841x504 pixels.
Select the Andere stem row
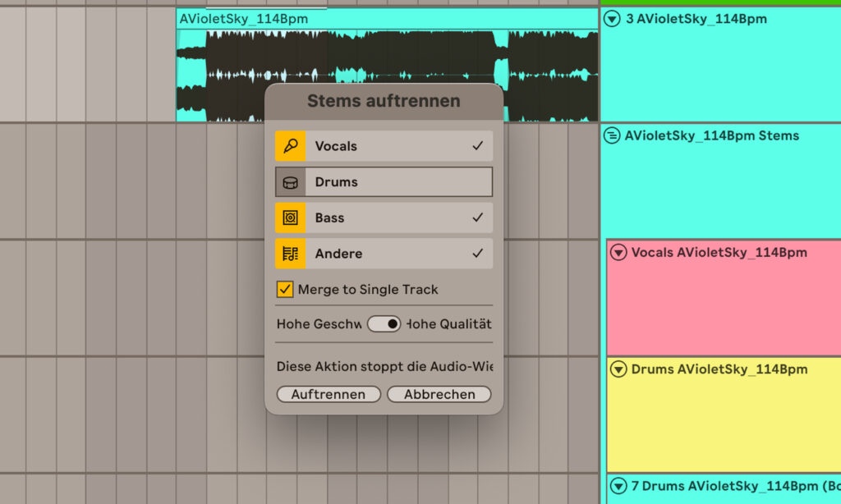[384, 254]
